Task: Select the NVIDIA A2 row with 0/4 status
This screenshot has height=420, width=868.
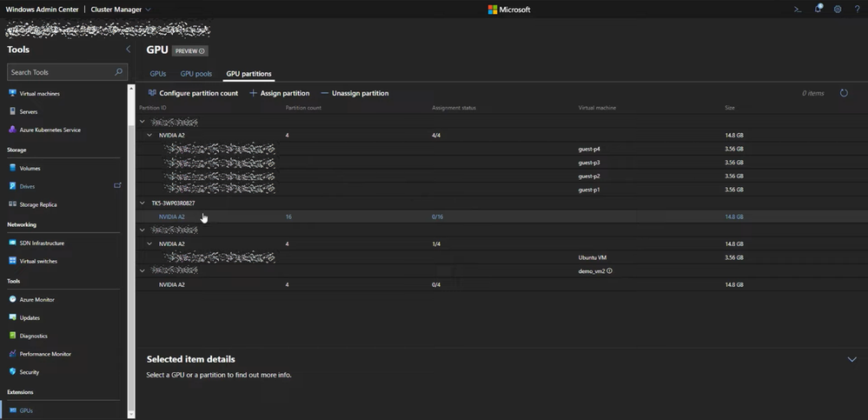Action: point(501,285)
